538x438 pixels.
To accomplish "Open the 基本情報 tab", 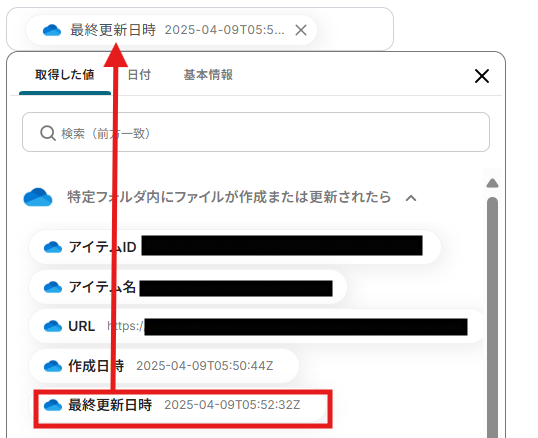I will [208, 75].
